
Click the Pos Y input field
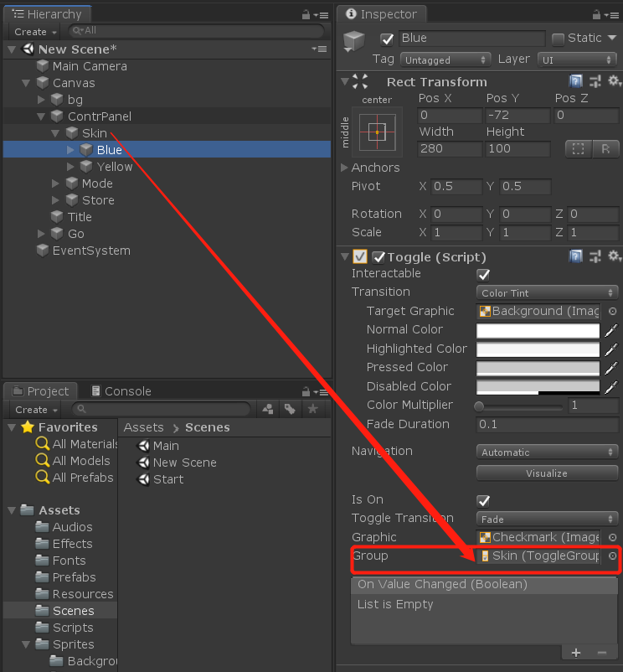pyautogui.click(x=517, y=116)
